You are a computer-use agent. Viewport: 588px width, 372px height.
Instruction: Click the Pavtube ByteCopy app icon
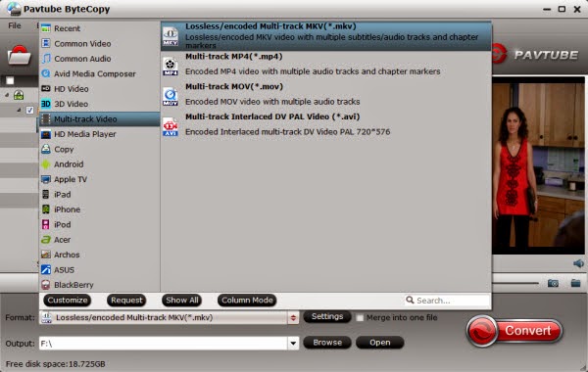tap(14, 9)
